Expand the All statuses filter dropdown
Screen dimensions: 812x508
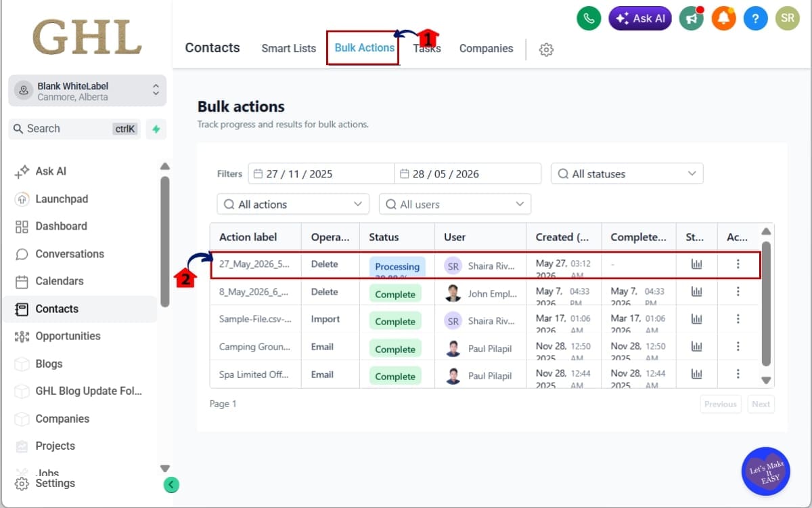point(627,173)
